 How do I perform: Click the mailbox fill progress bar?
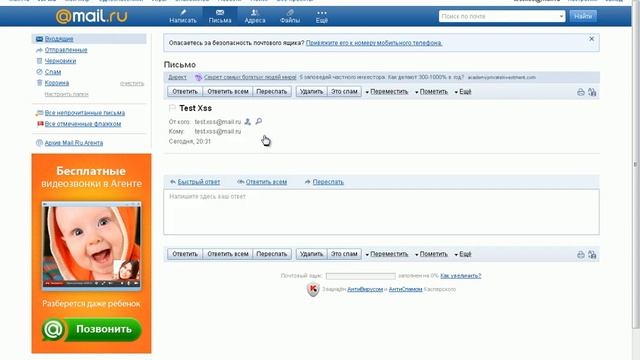click(361, 276)
